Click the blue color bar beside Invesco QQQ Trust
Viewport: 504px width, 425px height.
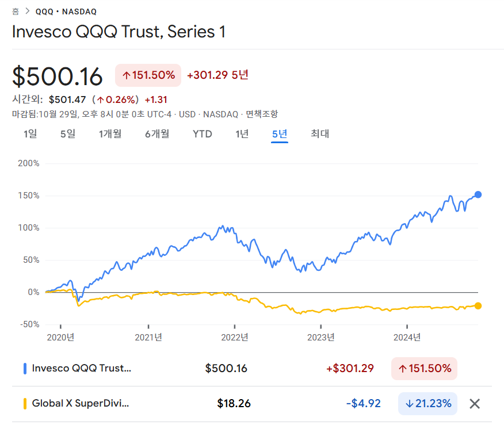click(x=25, y=369)
